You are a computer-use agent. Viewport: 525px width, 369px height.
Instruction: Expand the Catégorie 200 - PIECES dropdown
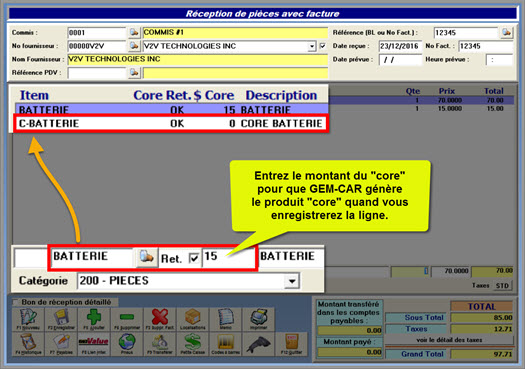tap(292, 281)
